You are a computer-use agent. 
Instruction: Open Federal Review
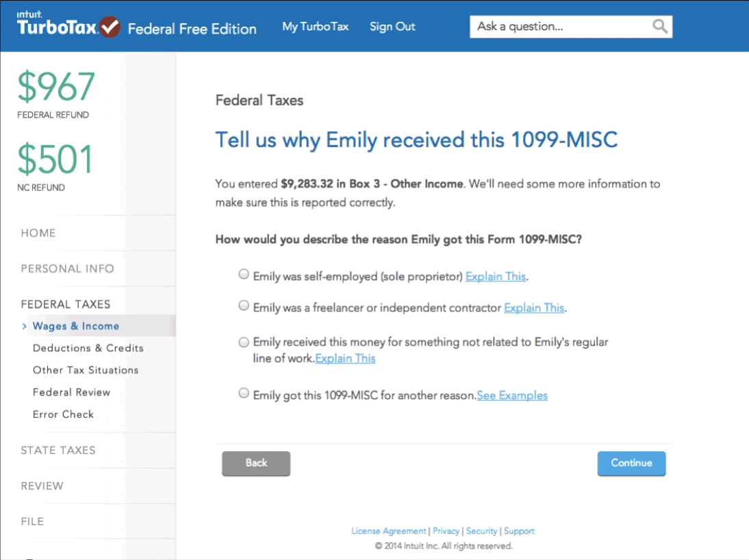tap(72, 392)
